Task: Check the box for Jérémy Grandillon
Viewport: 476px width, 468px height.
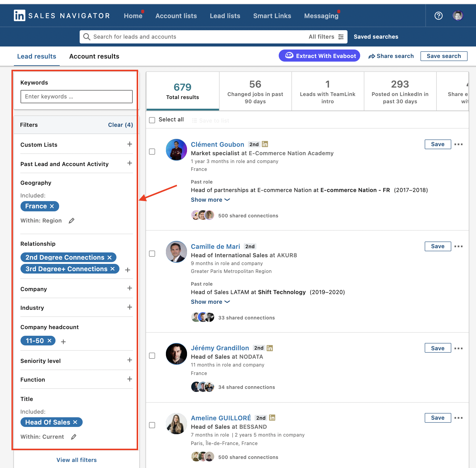Action: click(x=152, y=356)
